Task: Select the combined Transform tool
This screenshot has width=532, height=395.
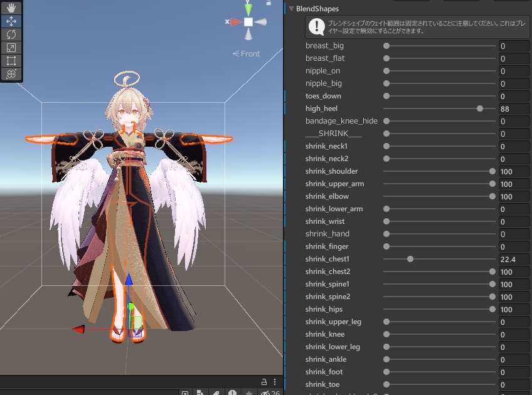Action: 11,74
